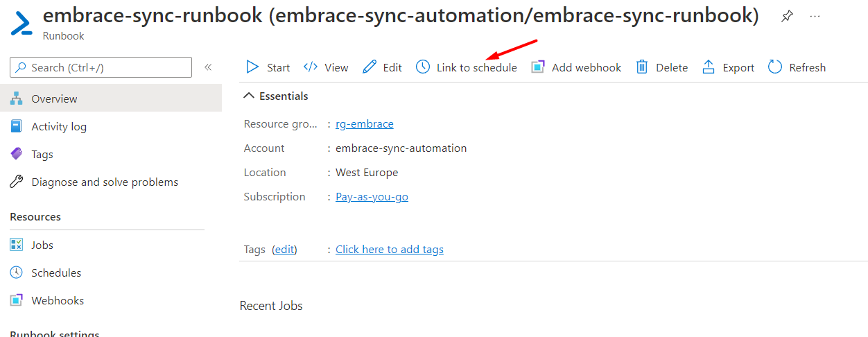This screenshot has height=337, width=868.
Task: Click the Diagnose wrench icon
Action: click(17, 182)
